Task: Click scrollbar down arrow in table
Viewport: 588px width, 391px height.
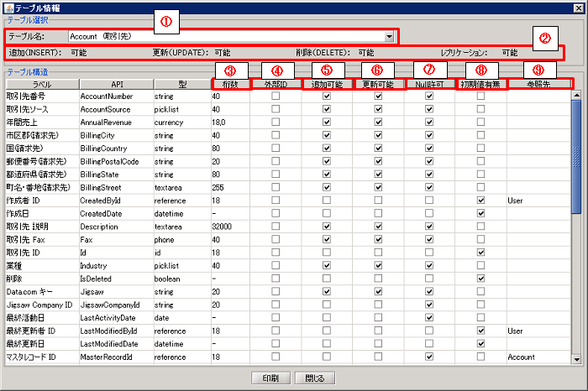Action: (577, 358)
